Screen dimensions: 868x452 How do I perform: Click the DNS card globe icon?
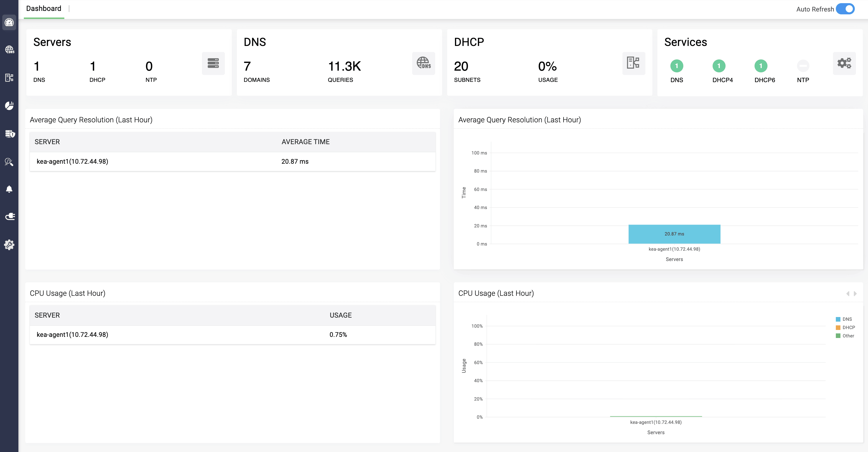(x=424, y=63)
